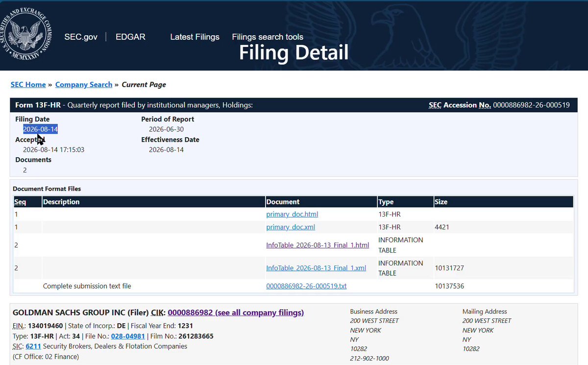Viewport: 588px width, 365px height.
Task: Select the highlighted filing date 2026-08-14
Action: pos(40,129)
